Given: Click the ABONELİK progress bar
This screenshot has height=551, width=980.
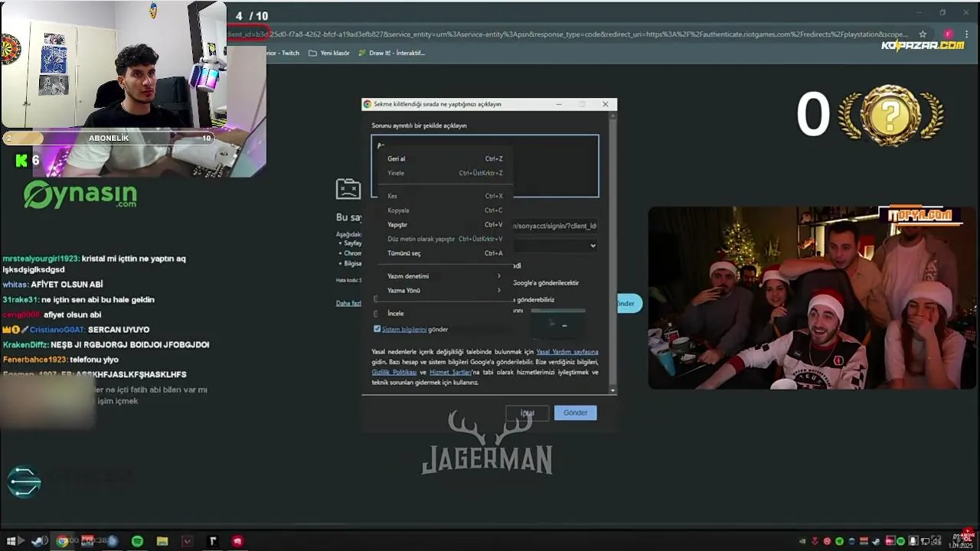Looking at the screenshot, I should point(109,138).
